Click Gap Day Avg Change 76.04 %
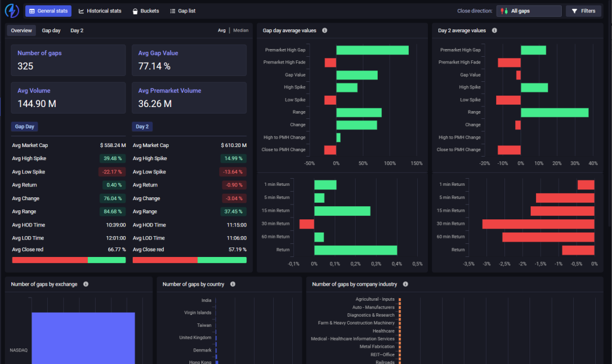Screen dimensions: 612x364 point(112,198)
